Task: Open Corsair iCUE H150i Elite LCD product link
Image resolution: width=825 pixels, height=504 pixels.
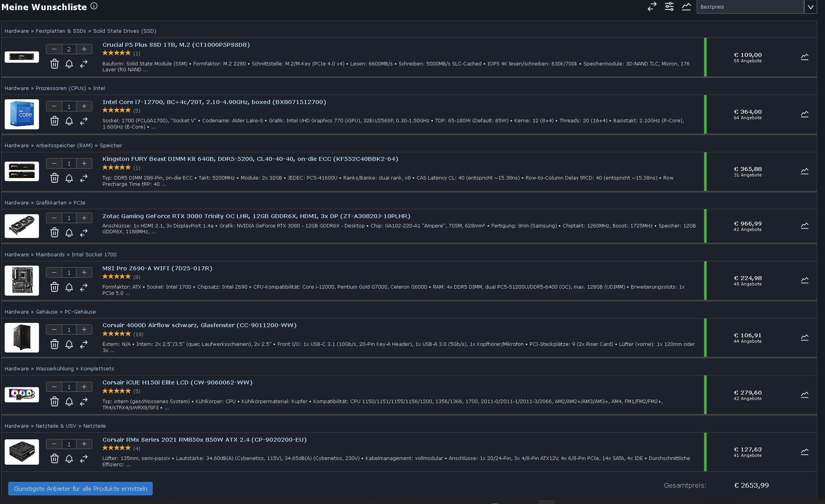Action: click(x=177, y=382)
